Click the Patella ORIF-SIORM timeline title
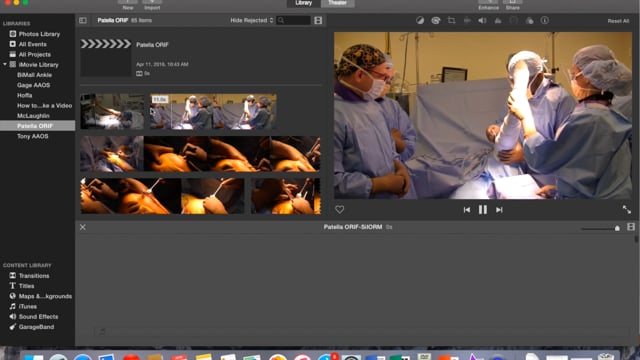Viewport: 640px width, 360px height. 353,227
